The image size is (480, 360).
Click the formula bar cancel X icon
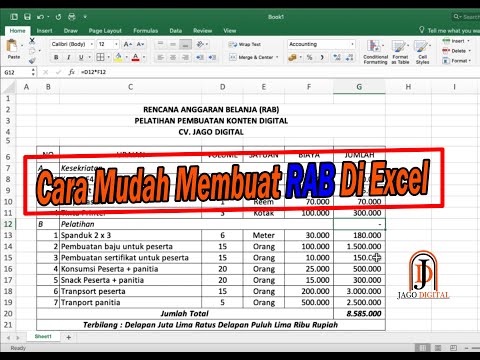[x=46, y=72]
